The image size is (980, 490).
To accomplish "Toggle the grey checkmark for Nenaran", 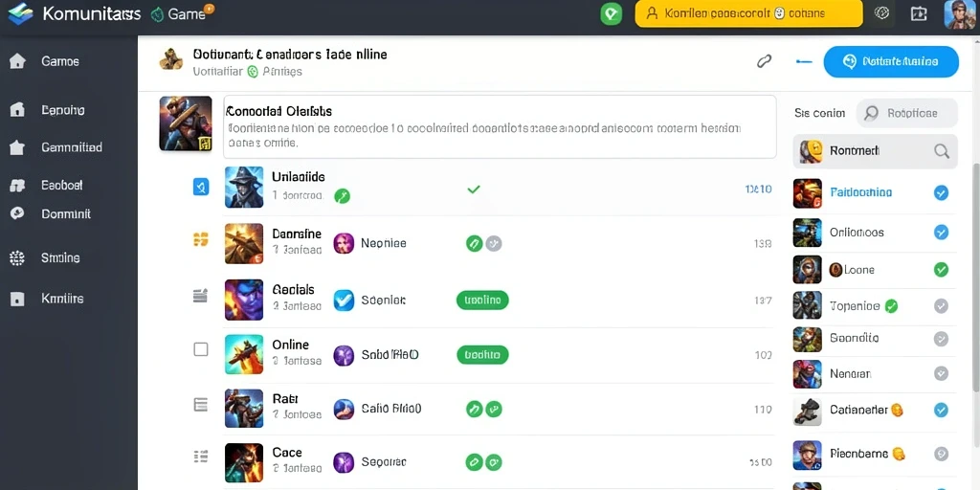I will tap(941, 374).
